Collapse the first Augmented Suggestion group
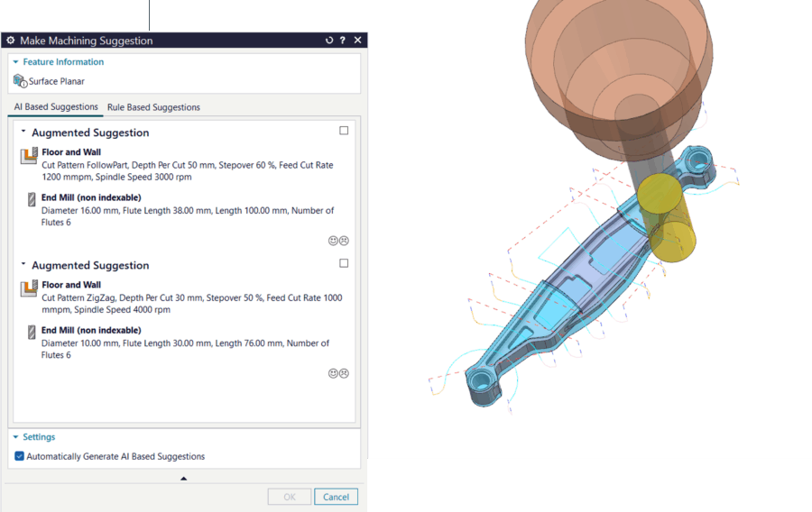 click(23, 132)
